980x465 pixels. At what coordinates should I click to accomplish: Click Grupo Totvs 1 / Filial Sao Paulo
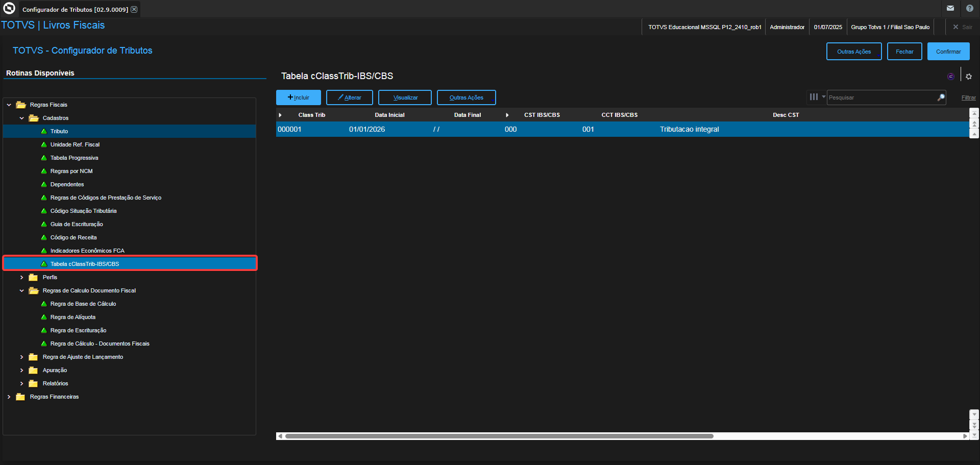890,27
